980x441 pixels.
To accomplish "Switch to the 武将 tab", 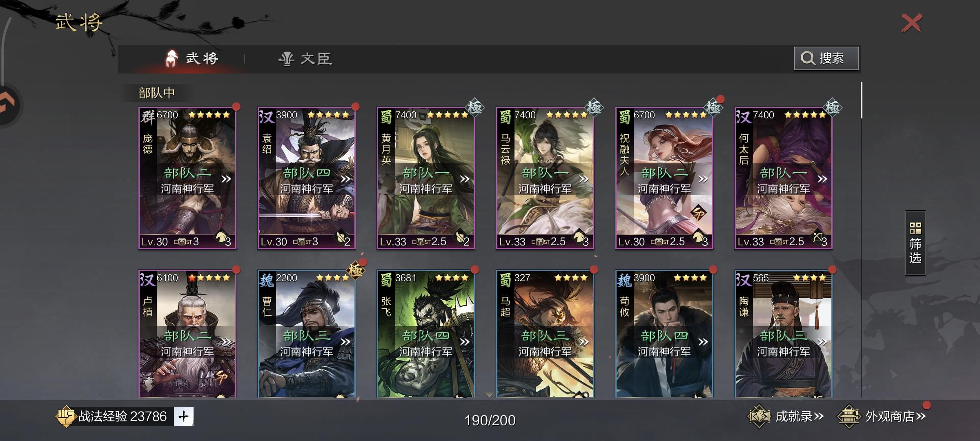I will (x=192, y=58).
